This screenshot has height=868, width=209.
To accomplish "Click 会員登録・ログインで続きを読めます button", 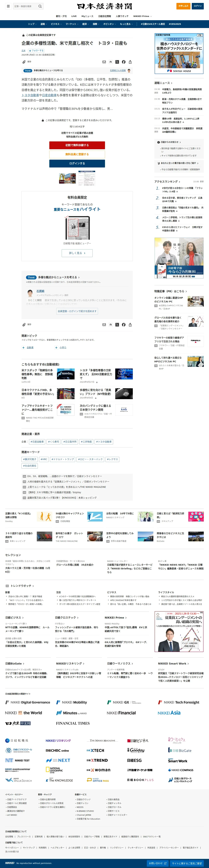I will tap(77, 311).
